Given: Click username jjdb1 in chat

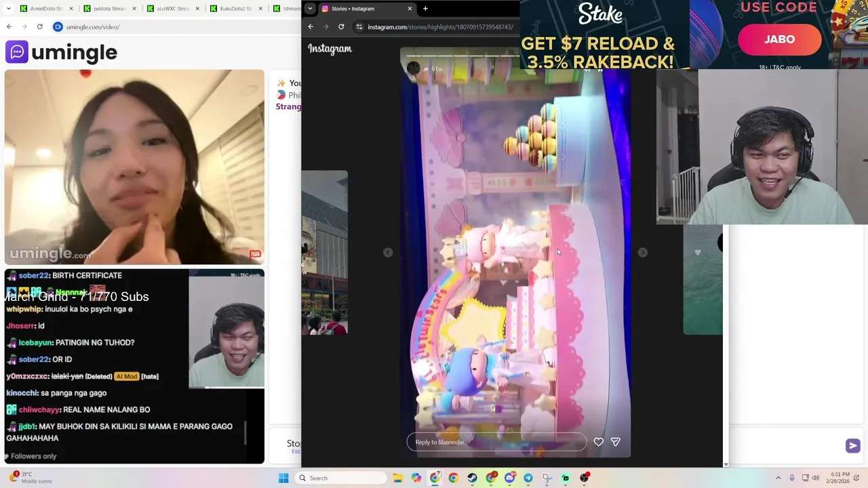Looking at the screenshot, I should pos(26,426).
